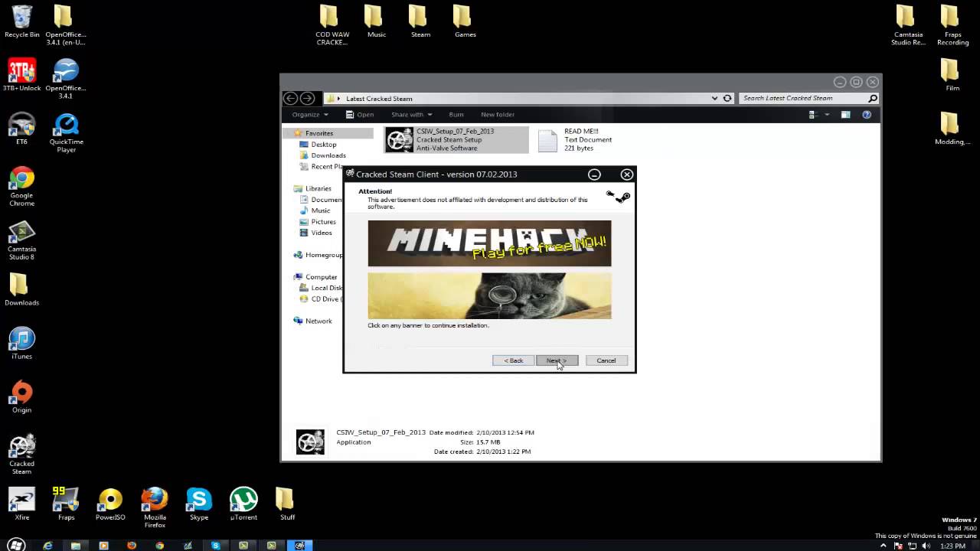Select Computer in the navigation pane
980x551 pixels.
(321, 277)
